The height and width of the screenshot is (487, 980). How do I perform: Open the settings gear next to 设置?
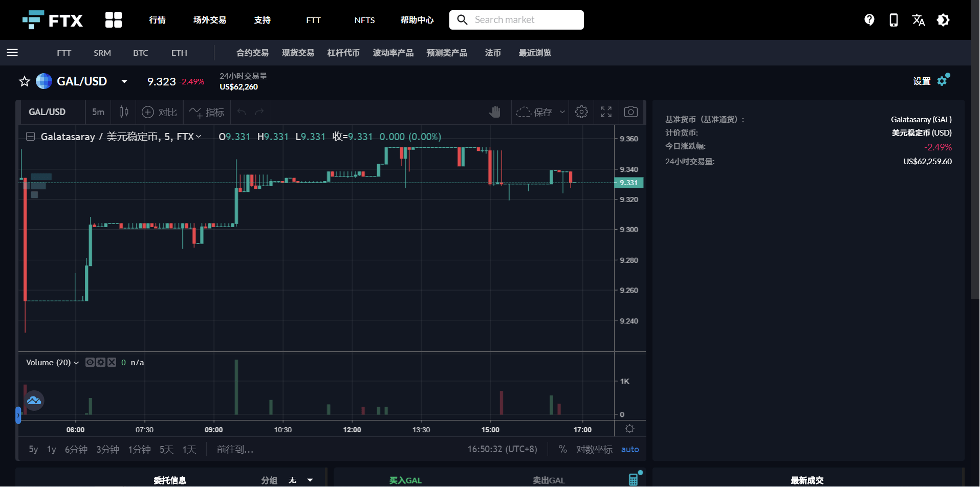pyautogui.click(x=943, y=81)
